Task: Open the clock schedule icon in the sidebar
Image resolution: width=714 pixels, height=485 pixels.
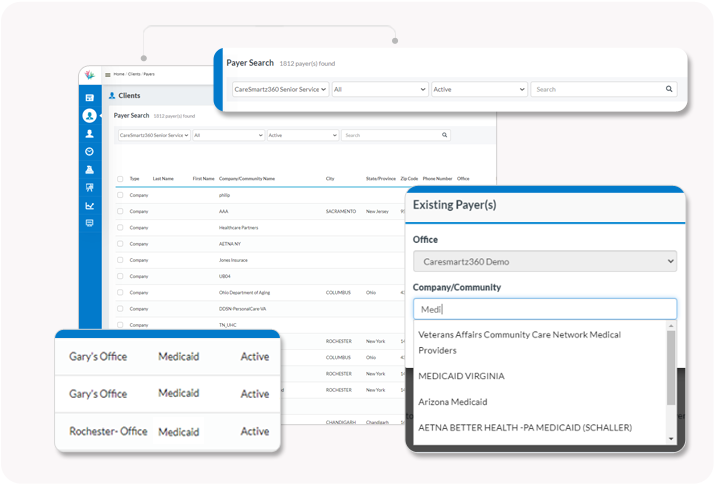Action: click(x=90, y=152)
